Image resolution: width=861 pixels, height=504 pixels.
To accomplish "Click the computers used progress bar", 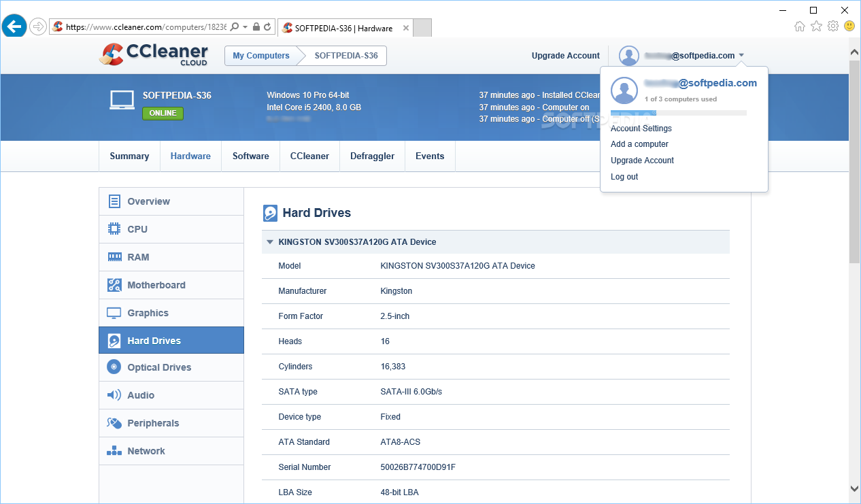I will [679, 113].
